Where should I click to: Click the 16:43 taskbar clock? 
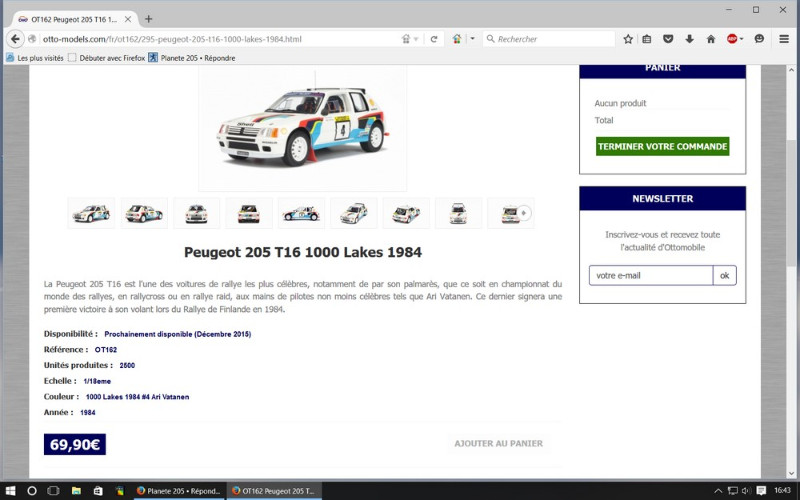click(x=782, y=491)
